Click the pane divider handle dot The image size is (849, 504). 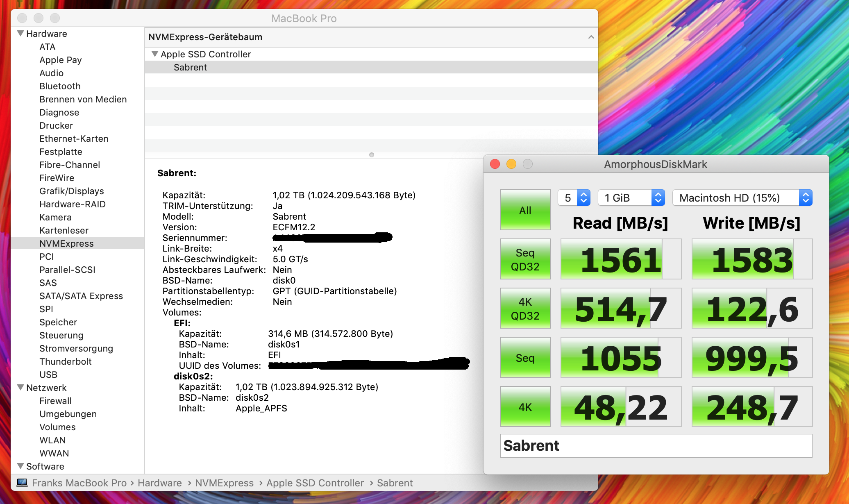[371, 155]
